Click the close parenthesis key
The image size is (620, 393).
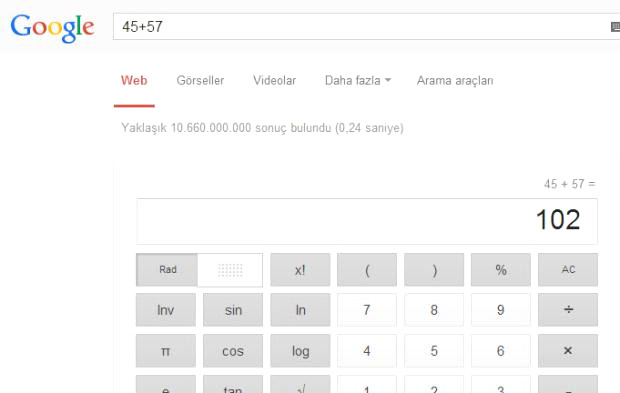434,270
